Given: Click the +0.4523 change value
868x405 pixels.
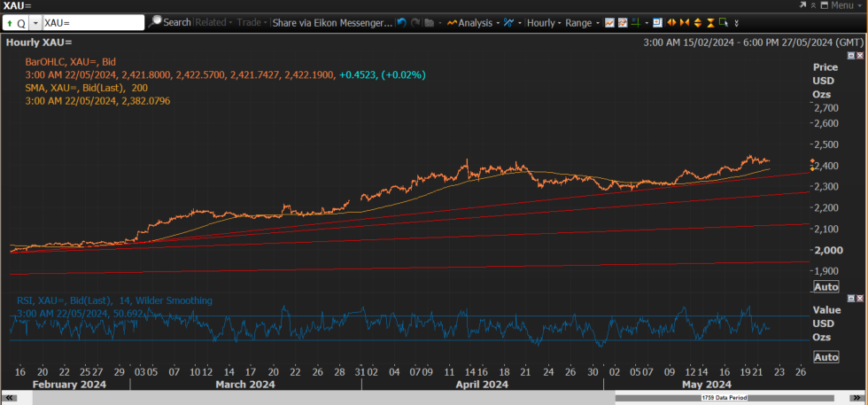Looking at the screenshot, I should [355, 74].
